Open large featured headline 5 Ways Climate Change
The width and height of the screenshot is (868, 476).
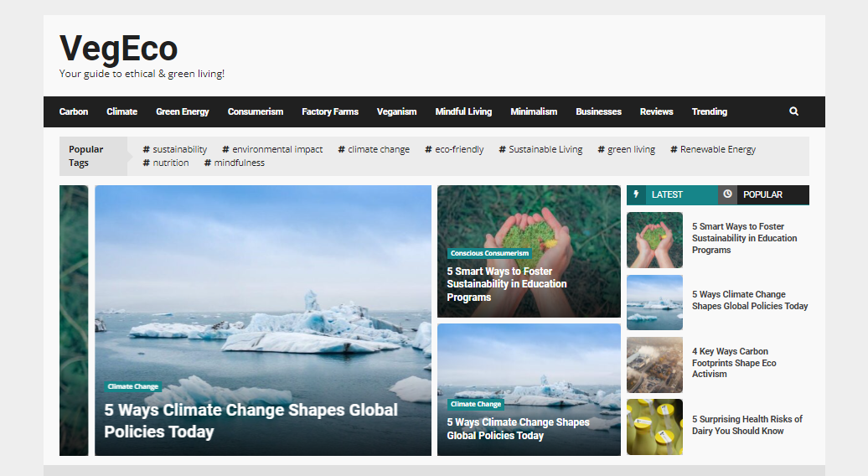251,421
